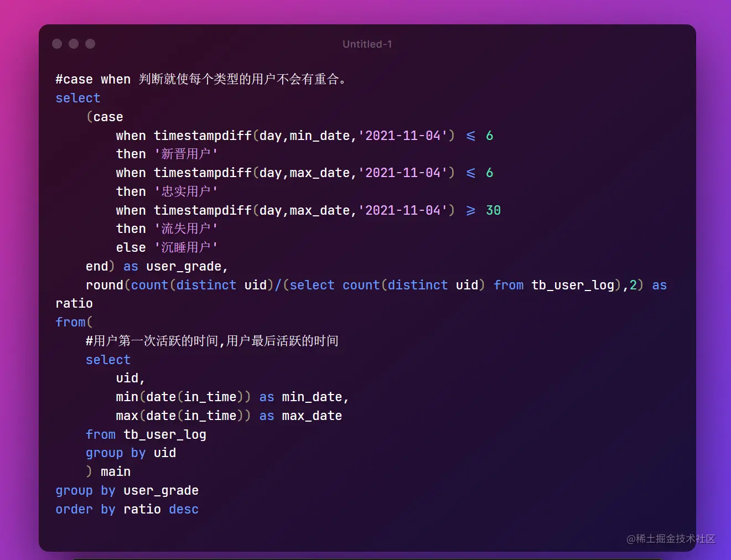The height and width of the screenshot is (560, 731).
Task: Click the inner indented 'select' keyword
Action: tap(108, 360)
